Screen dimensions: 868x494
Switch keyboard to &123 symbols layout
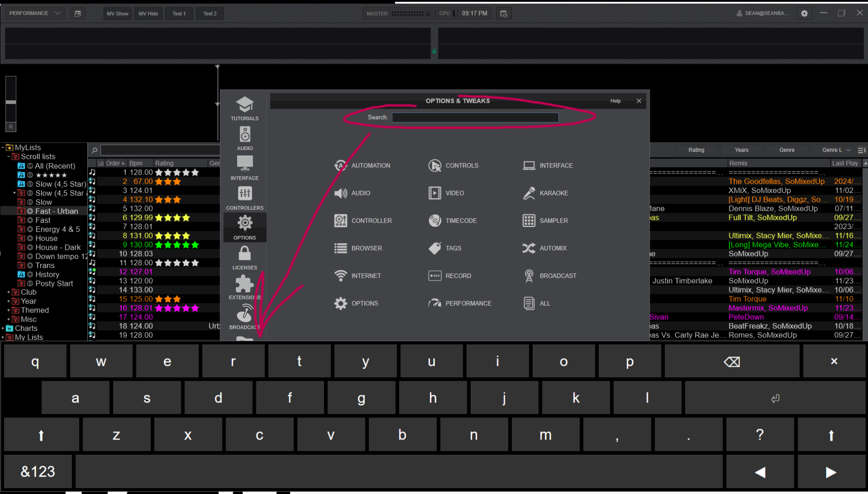[x=38, y=472]
